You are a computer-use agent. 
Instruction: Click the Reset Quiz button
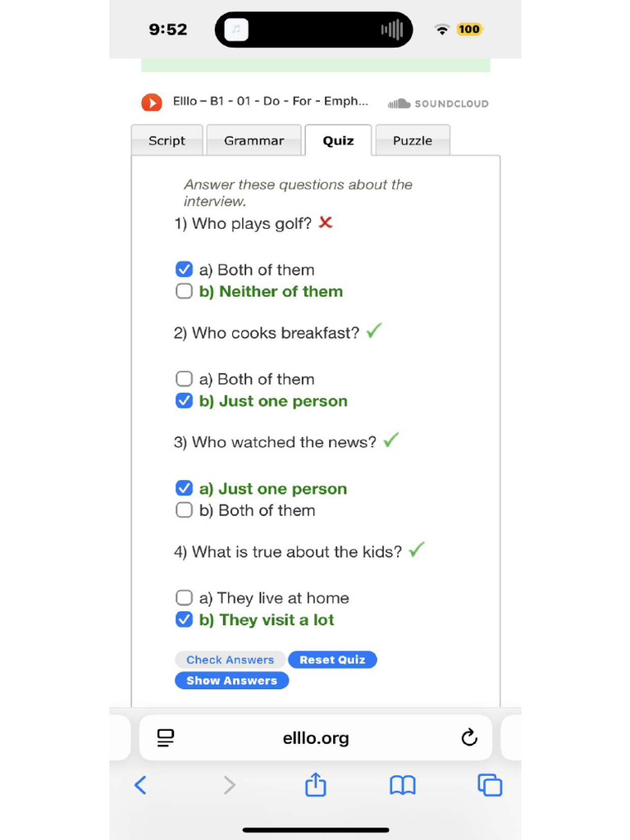coord(332,660)
